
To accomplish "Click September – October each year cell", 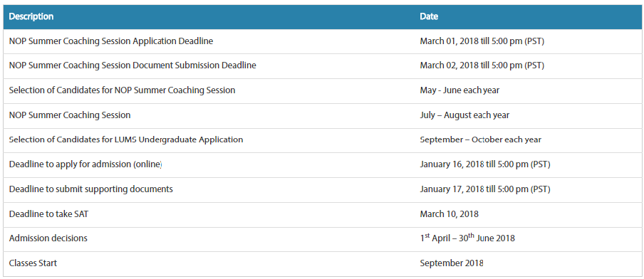I will click(x=481, y=139).
